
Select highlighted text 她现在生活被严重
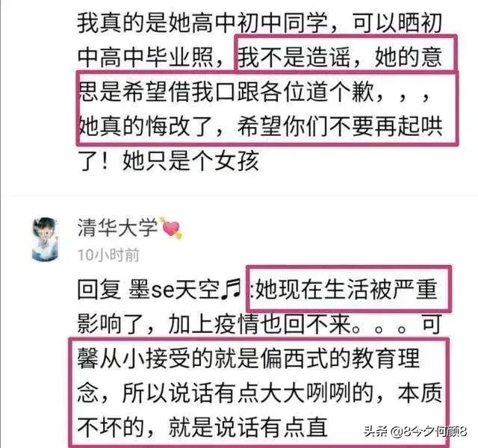pyautogui.click(x=347, y=289)
